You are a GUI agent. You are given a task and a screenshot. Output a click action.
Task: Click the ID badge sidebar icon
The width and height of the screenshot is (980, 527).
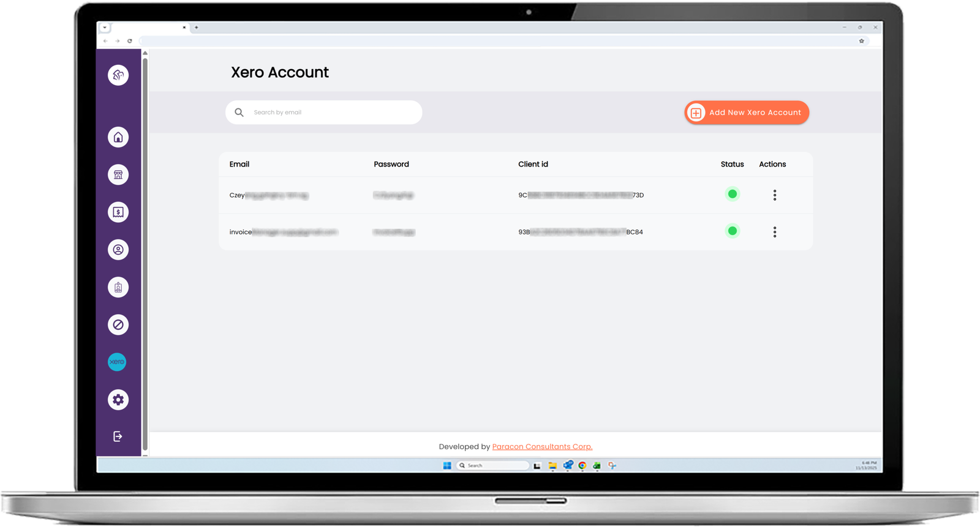(118, 287)
